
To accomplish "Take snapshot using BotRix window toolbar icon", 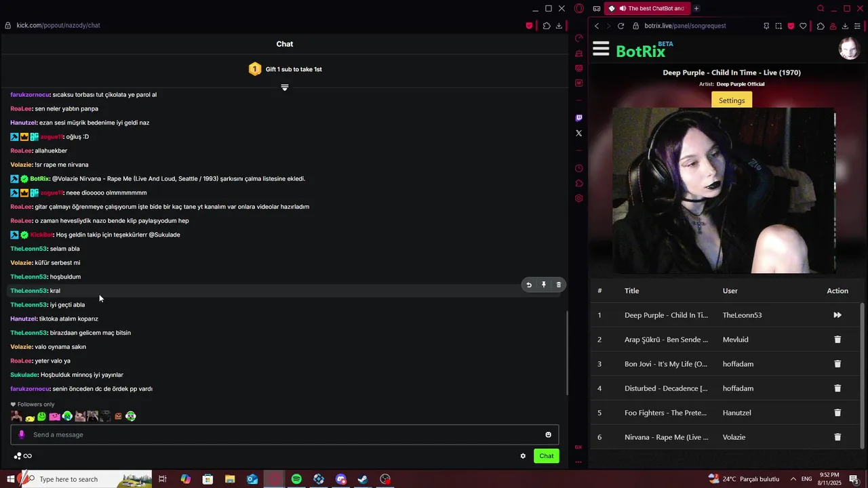I will [778, 26].
